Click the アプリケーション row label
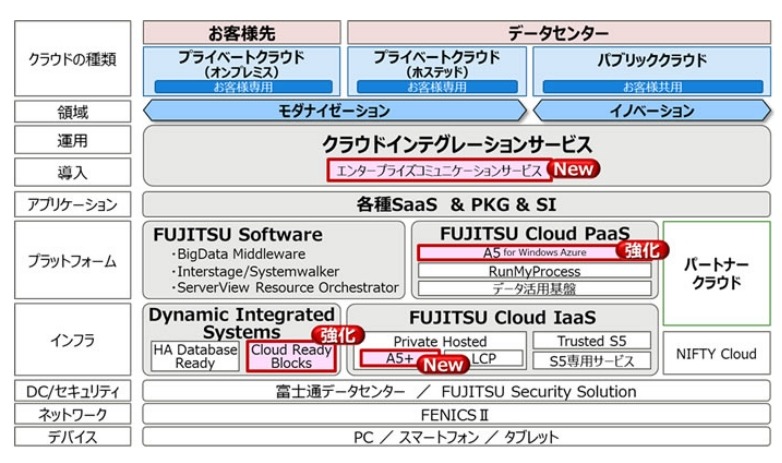 pos(73,205)
